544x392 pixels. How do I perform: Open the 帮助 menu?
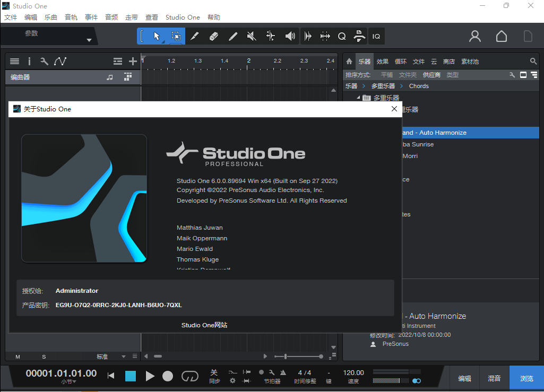click(214, 18)
